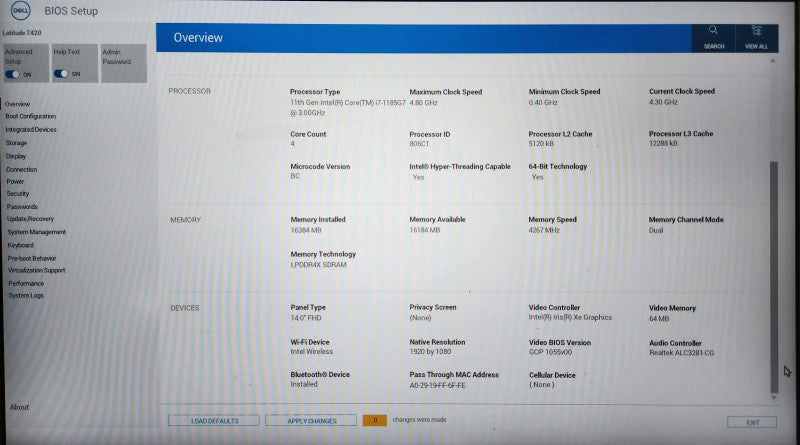Open About page
Viewport: 800px width, 445px height.
coord(19,407)
